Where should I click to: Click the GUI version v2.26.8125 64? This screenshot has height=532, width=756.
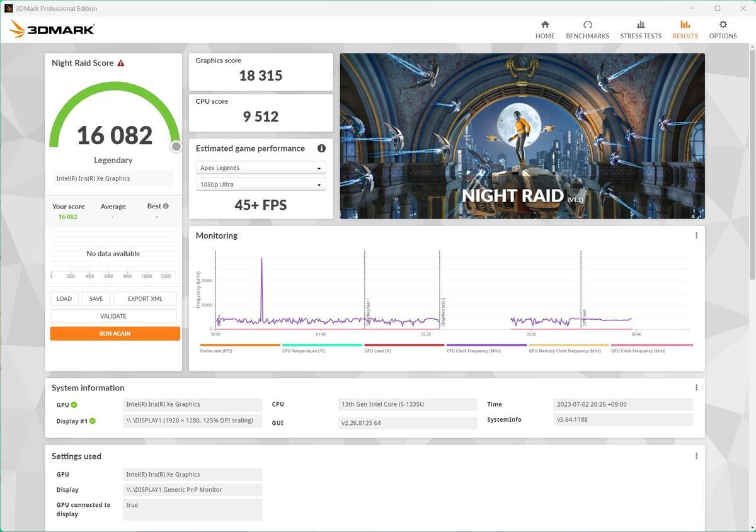click(408, 423)
